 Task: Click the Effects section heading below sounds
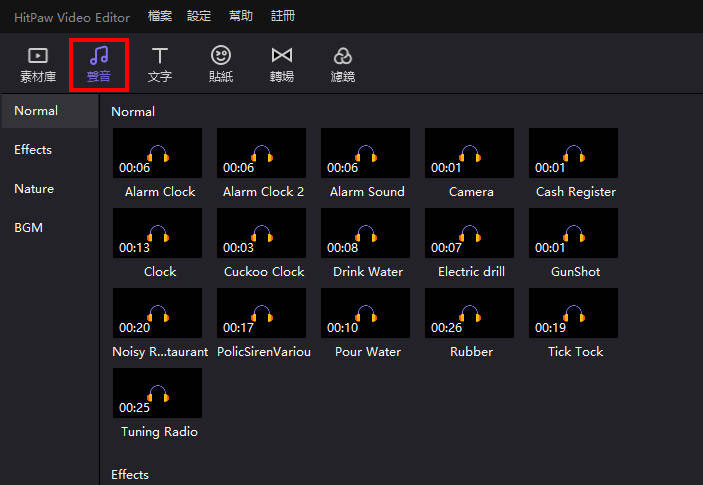point(130,475)
